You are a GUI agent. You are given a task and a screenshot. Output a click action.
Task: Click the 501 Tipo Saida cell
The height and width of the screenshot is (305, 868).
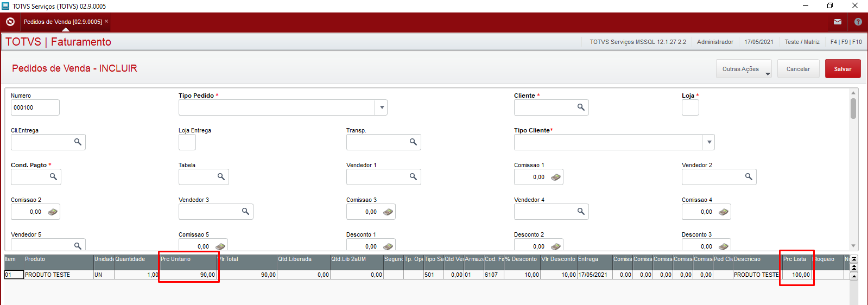point(434,275)
